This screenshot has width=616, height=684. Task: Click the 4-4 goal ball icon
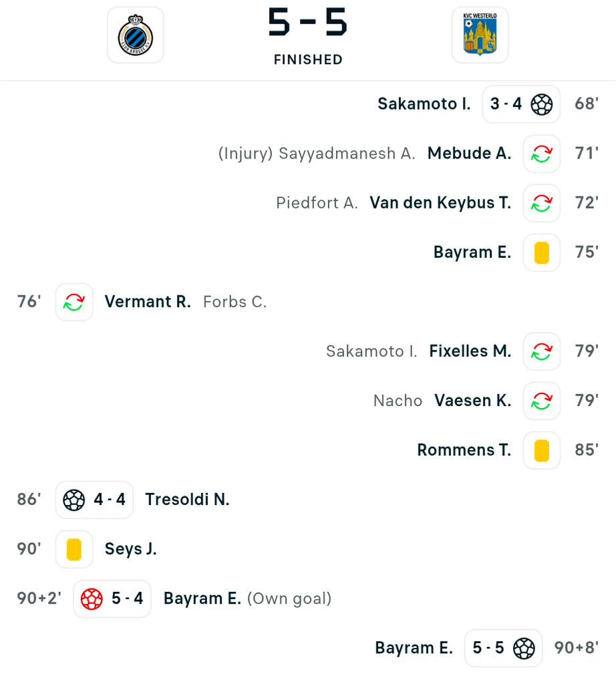pos(74,500)
